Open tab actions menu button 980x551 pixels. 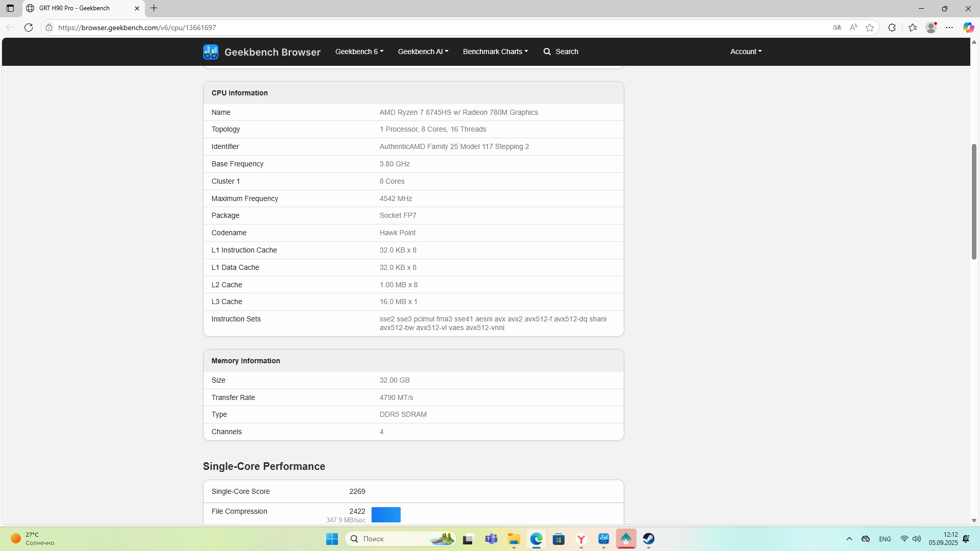10,8
